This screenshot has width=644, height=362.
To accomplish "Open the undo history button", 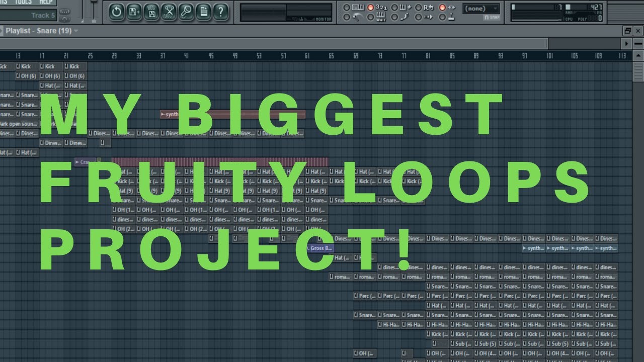I will 117,12.
